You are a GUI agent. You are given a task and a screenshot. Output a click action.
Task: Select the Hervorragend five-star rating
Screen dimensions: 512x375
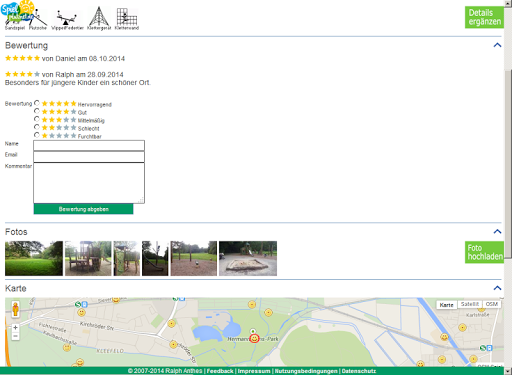point(37,103)
